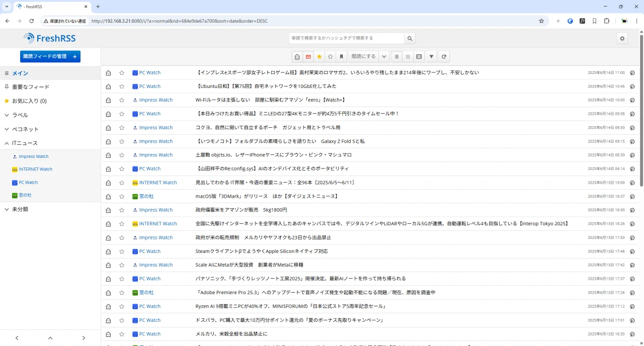
Task: Open the 窓の杜 feed in sidebar
Action: coord(25,195)
